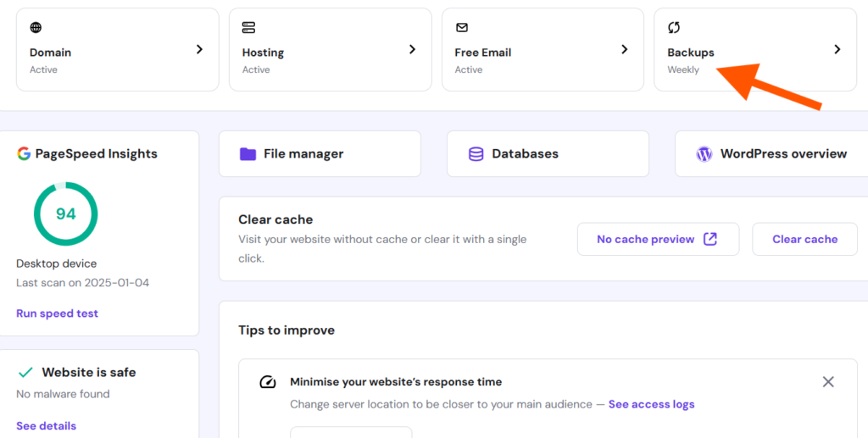Click the Backups title text

pos(691,53)
